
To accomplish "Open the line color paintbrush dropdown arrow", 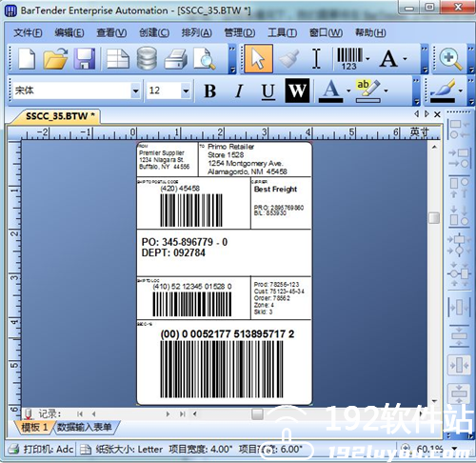I will (x=461, y=91).
